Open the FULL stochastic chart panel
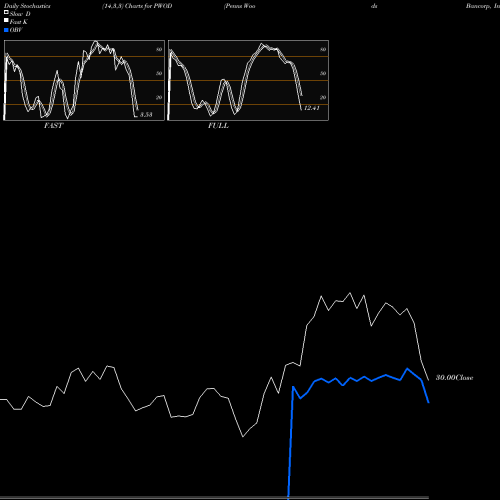The height and width of the screenshot is (500, 500). click(248, 80)
